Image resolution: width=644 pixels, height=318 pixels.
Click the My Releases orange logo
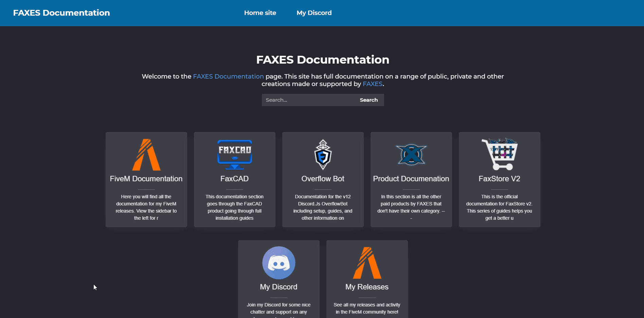point(367,263)
